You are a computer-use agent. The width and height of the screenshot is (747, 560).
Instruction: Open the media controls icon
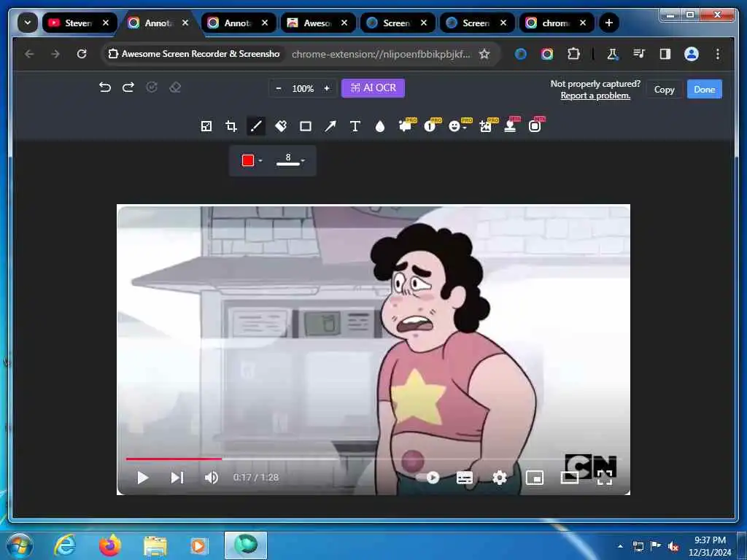click(639, 54)
